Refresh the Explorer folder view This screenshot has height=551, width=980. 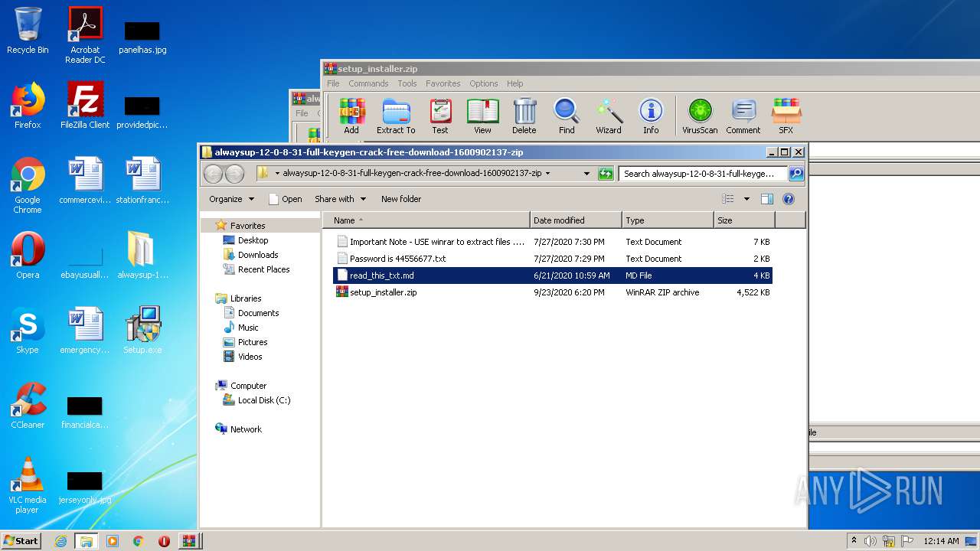[x=606, y=174]
